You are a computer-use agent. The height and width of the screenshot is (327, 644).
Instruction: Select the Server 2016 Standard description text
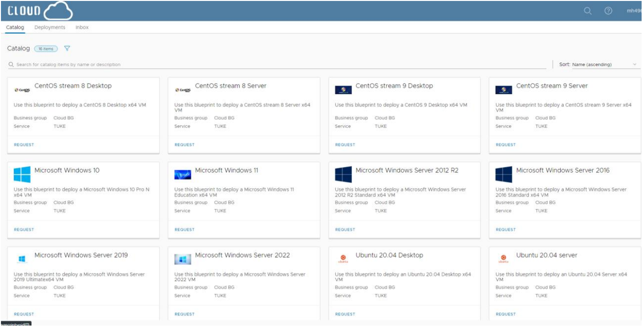point(561,192)
